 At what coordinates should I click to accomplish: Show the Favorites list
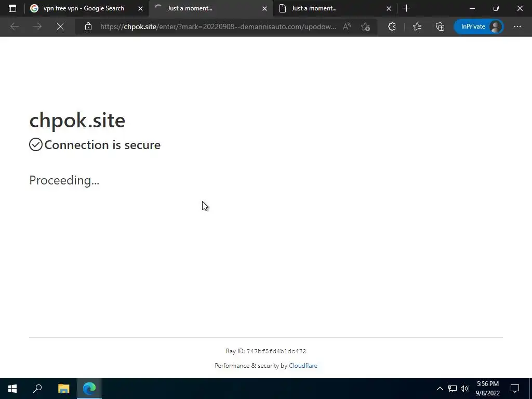(417, 26)
